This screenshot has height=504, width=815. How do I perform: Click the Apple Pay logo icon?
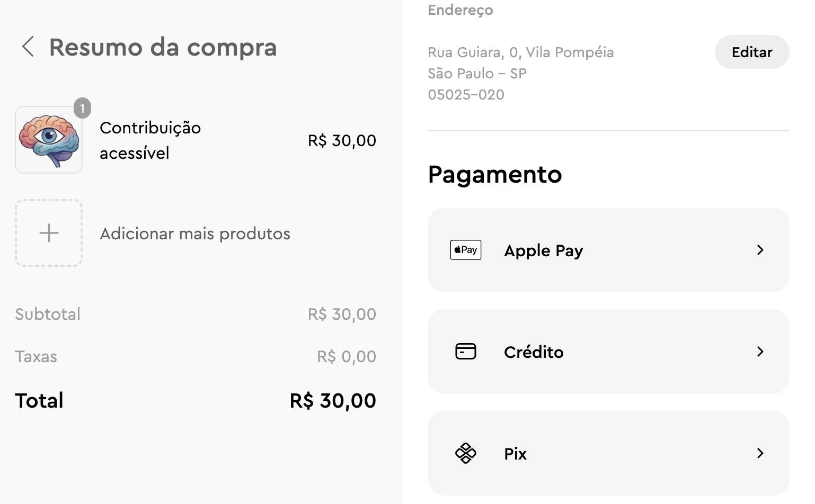(x=466, y=250)
